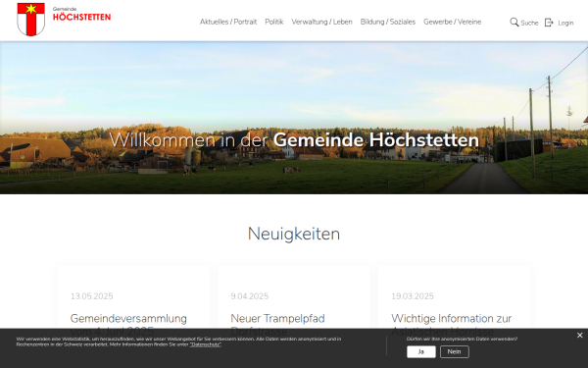Open the Datenschutz link in cookie banner
The image size is (588, 368).
[205, 344]
